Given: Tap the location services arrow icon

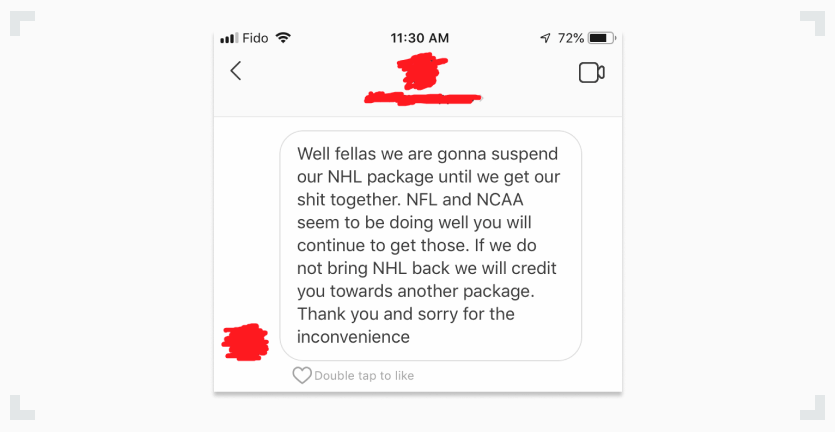Looking at the screenshot, I should (x=545, y=38).
